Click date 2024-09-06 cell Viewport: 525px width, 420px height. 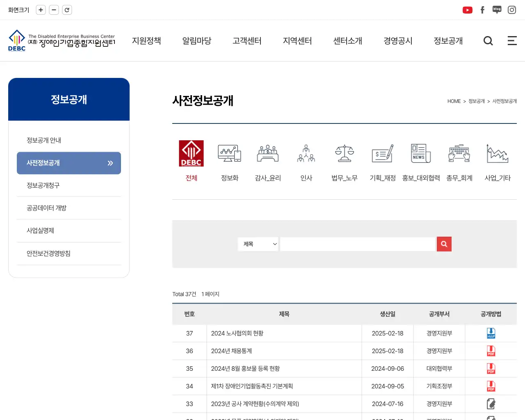click(388, 369)
